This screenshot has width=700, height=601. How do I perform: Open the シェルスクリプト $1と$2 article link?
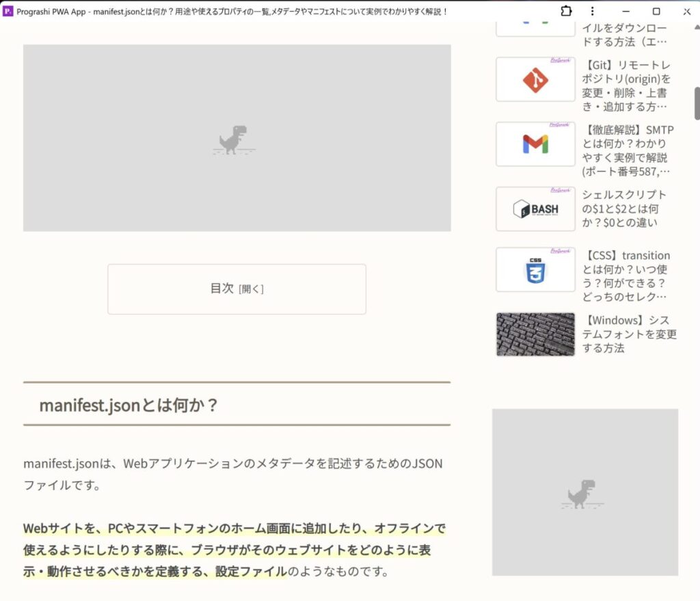624,209
